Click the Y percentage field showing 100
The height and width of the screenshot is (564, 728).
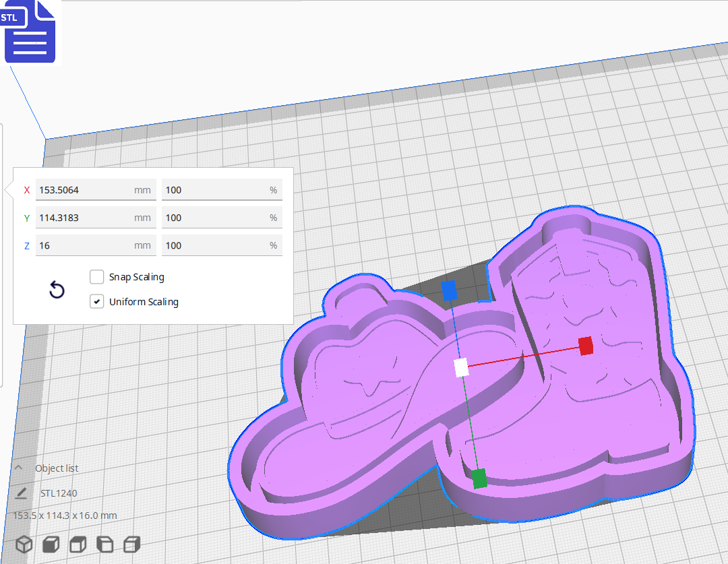[222, 218]
